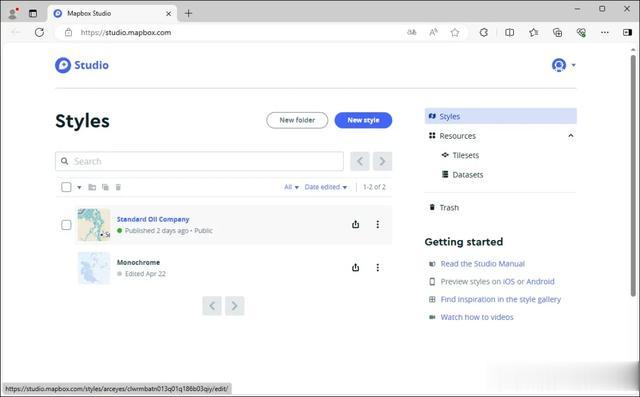Viewport: 640px width, 397px height.
Task: Open the account dropdown arrow
Action: [573, 65]
